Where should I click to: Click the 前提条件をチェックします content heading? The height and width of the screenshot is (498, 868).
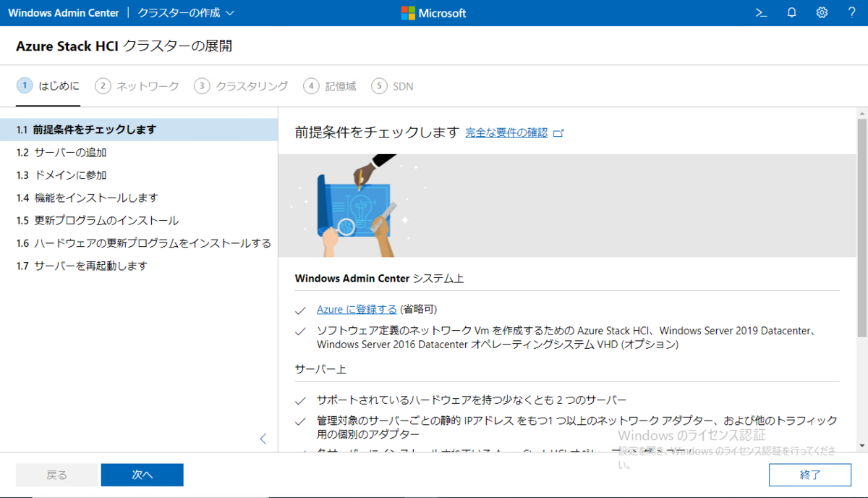click(x=377, y=132)
